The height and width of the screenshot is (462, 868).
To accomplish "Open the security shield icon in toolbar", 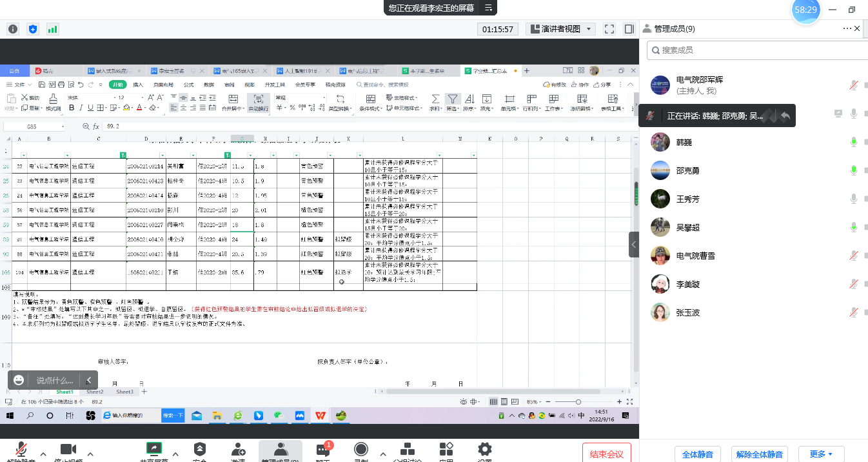I will pos(200,450).
